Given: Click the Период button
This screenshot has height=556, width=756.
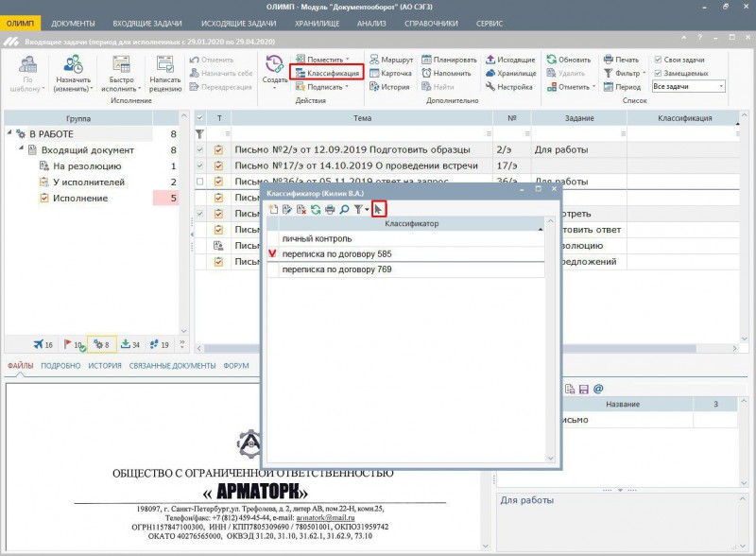Looking at the screenshot, I should tap(623, 87).
